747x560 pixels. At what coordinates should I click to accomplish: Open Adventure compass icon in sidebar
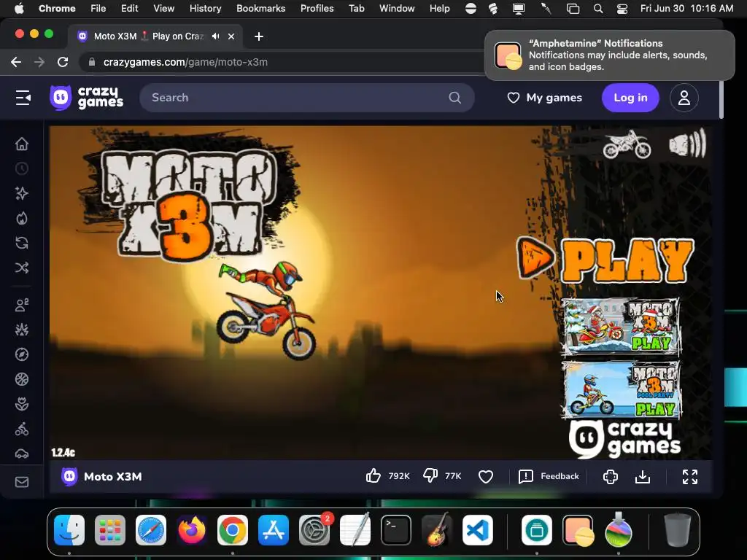click(22, 354)
